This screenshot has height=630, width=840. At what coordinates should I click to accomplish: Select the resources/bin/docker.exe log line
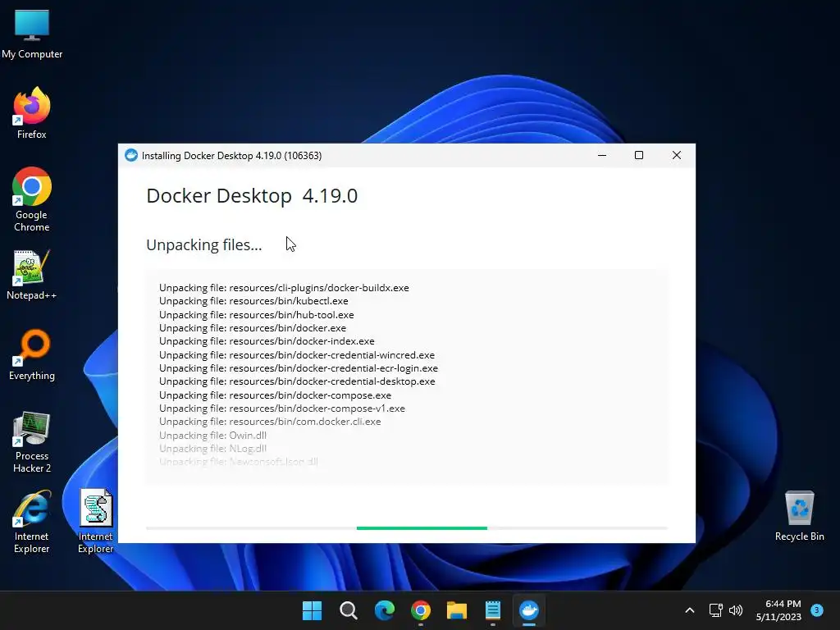point(253,328)
